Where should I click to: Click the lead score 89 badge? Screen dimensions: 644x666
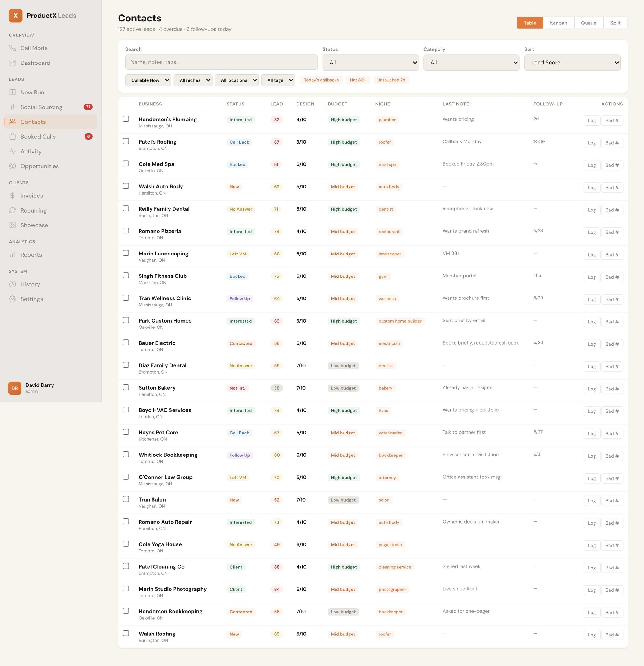[277, 321]
